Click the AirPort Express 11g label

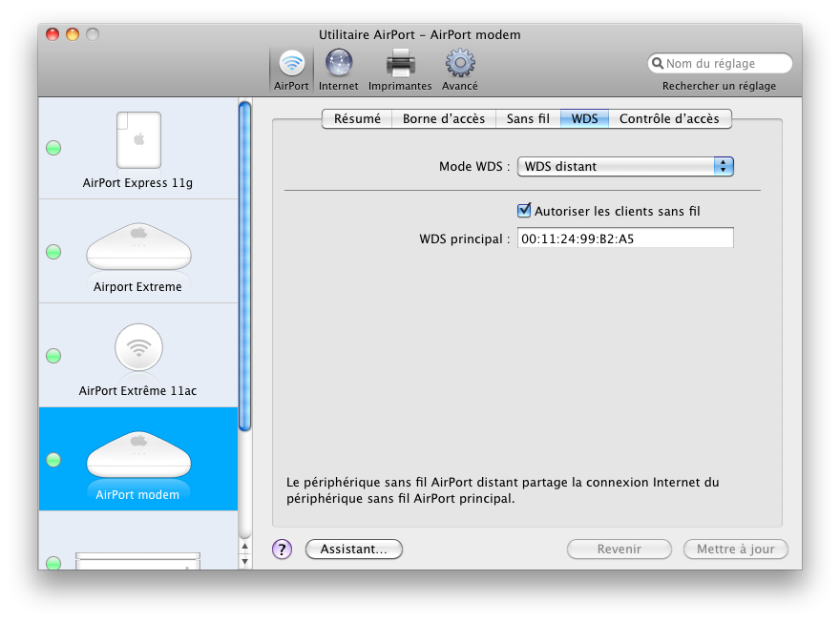pos(137,183)
